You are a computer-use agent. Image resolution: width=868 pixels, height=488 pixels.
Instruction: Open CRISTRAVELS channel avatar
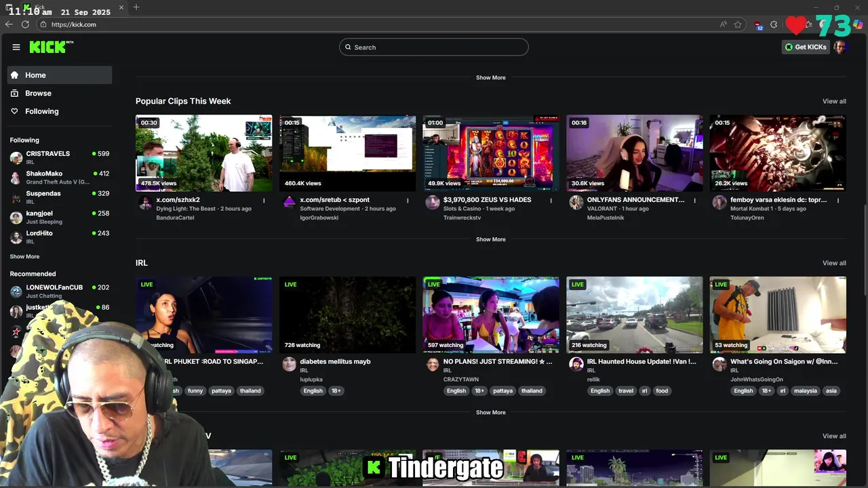pyautogui.click(x=16, y=157)
